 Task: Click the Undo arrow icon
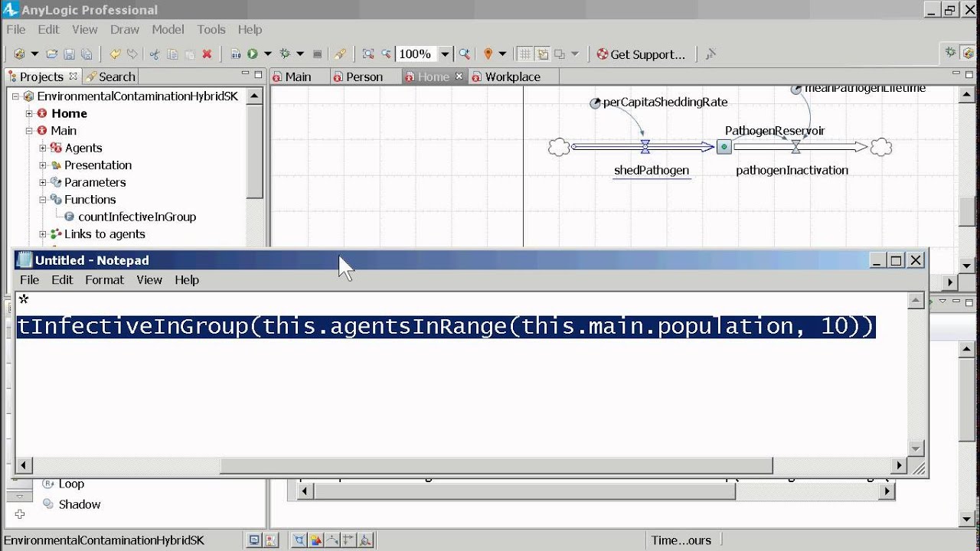115,54
